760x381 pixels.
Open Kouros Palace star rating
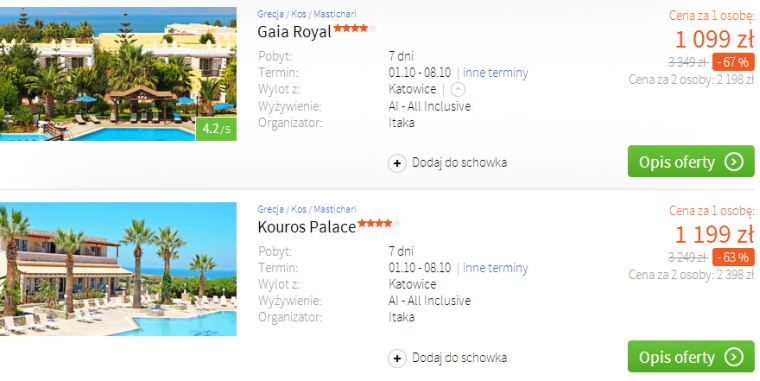(380, 223)
